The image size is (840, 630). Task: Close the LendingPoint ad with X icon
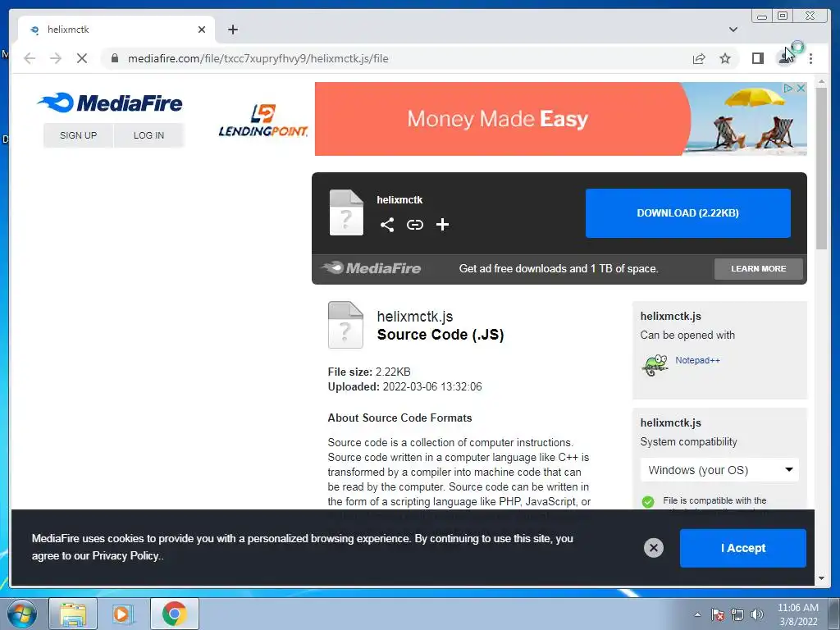point(801,88)
